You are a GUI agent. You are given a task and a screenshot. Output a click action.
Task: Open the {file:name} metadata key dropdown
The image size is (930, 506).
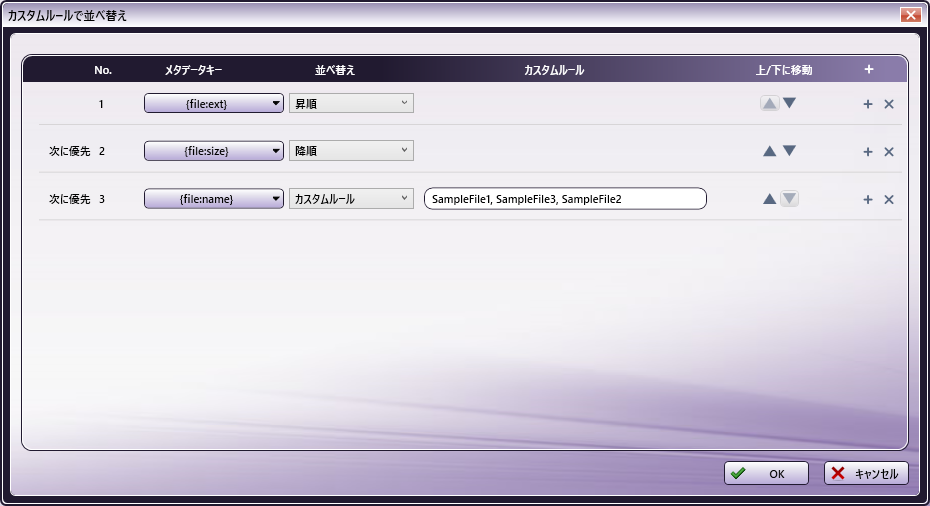(x=214, y=199)
